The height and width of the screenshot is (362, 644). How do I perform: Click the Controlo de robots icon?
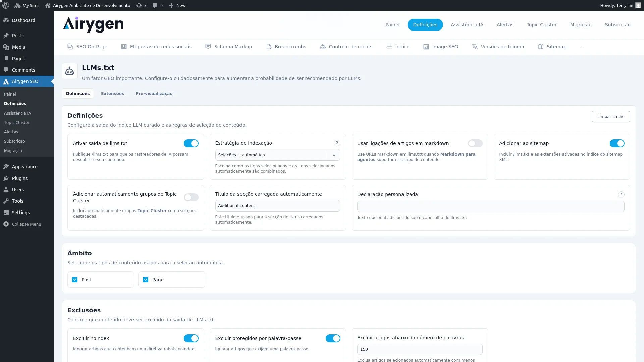click(x=323, y=47)
